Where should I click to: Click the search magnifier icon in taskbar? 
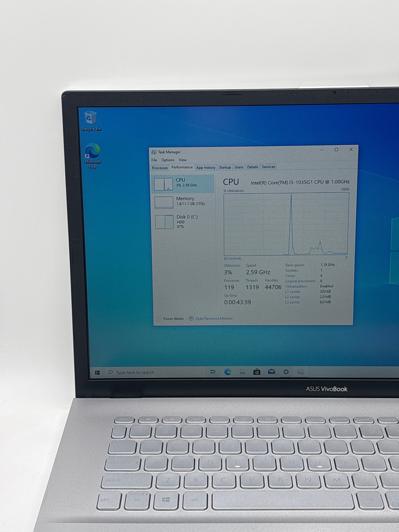coord(110,372)
